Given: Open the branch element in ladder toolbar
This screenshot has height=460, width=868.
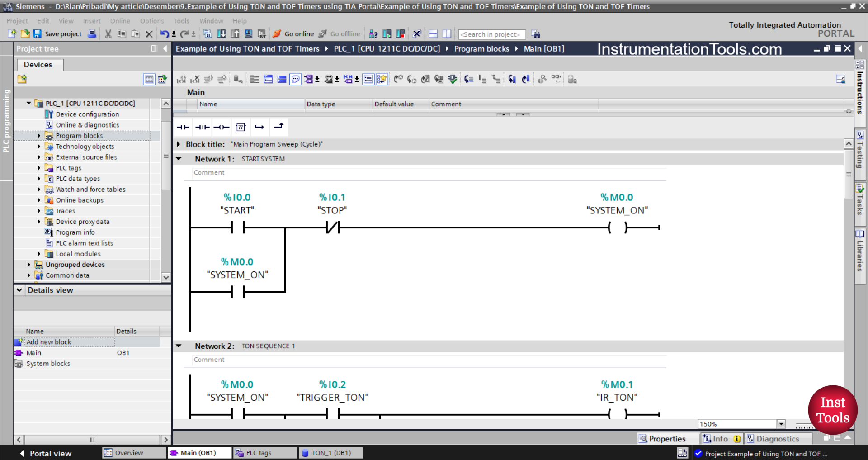Looking at the screenshot, I should pyautogui.click(x=259, y=127).
